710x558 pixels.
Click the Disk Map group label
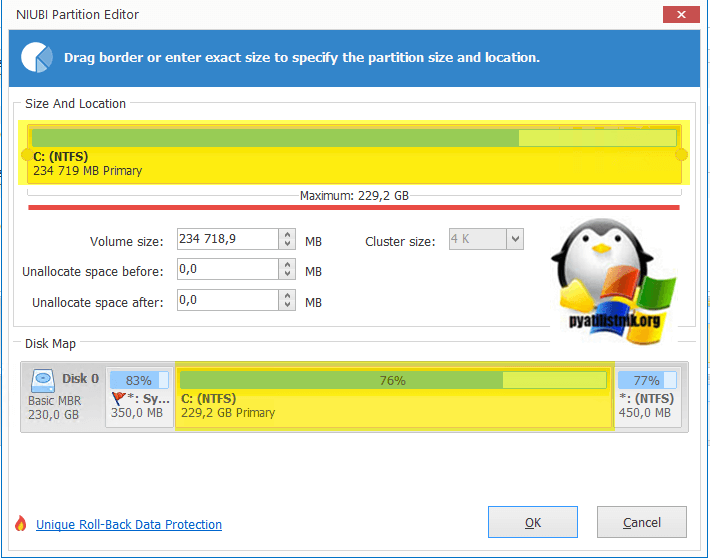point(50,344)
